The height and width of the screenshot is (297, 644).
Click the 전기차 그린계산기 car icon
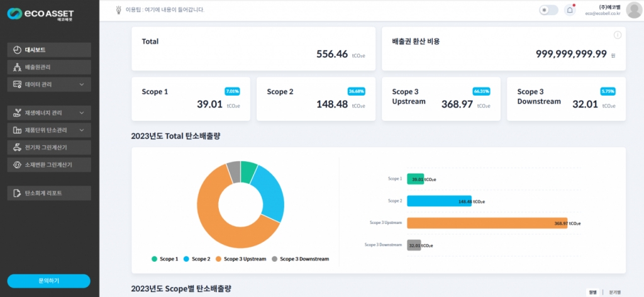click(x=17, y=147)
